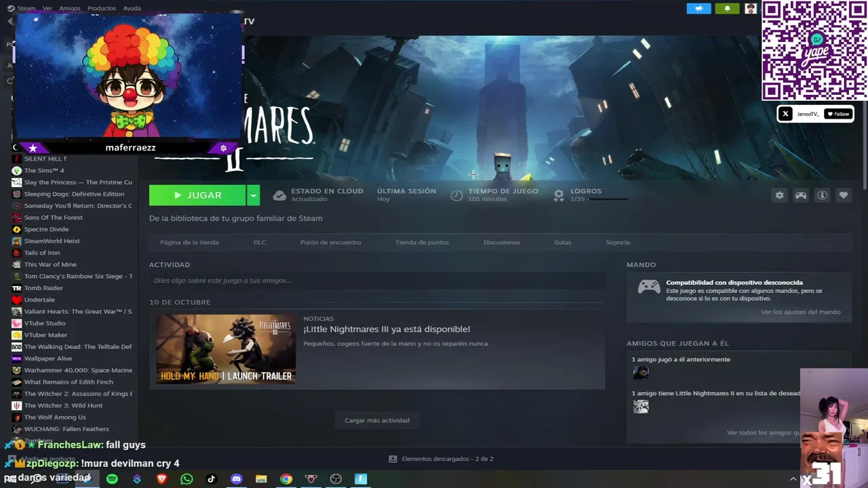Expand the Jugar button dropdown arrow
868x488 pixels.
(x=253, y=195)
